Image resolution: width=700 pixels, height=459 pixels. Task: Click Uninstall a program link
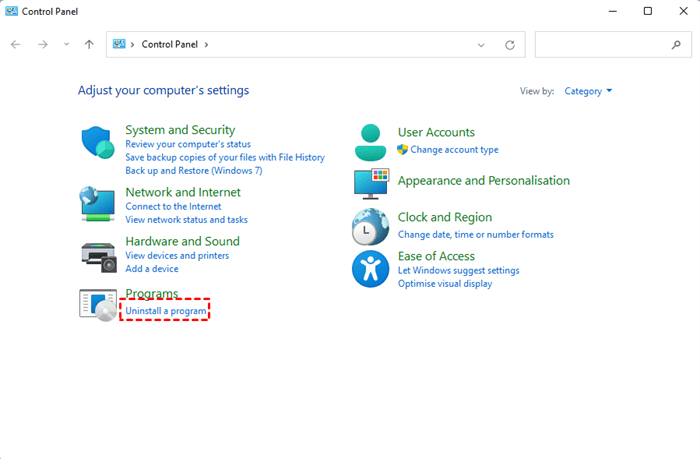[x=166, y=311]
